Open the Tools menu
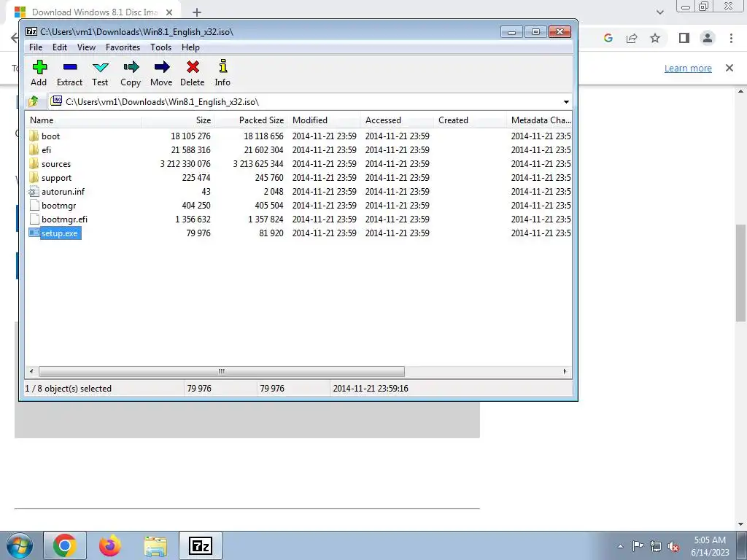This screenshot has width=747, height=560. (160, 47)
